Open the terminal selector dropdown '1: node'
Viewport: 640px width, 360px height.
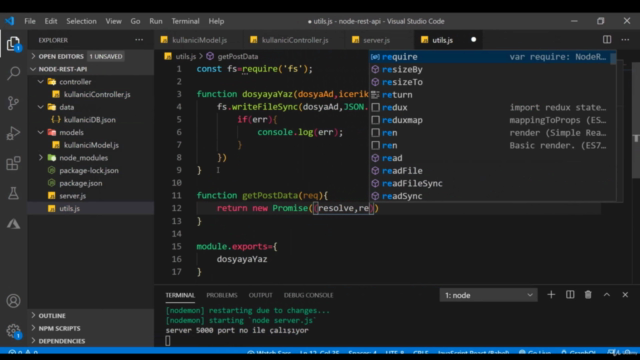pos(488,295)
